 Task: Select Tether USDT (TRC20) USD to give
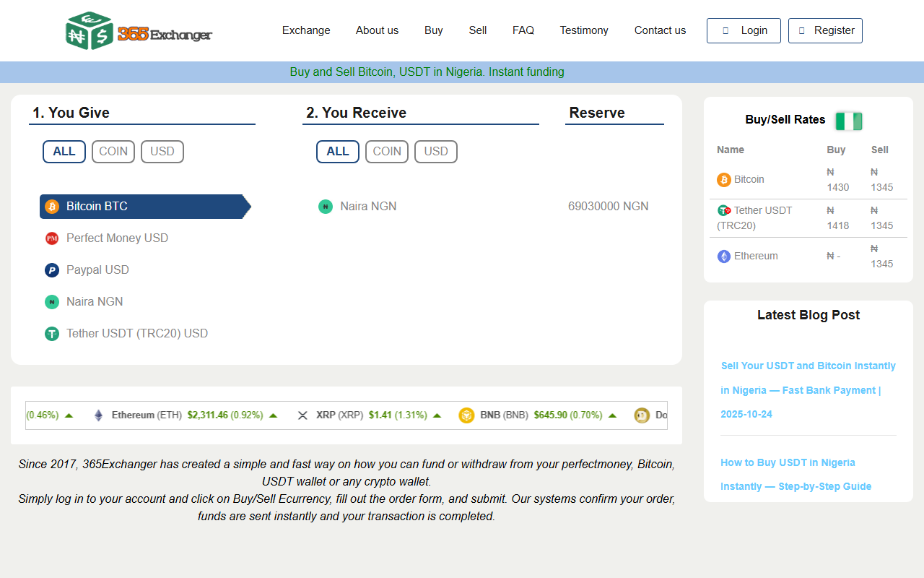click(x=145, y=334)
